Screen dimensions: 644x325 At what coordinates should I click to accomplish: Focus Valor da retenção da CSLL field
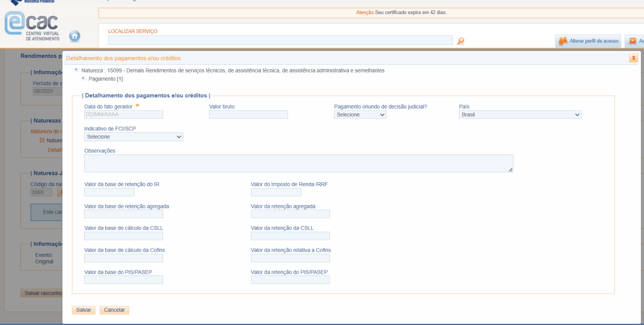tap(290, 236)
